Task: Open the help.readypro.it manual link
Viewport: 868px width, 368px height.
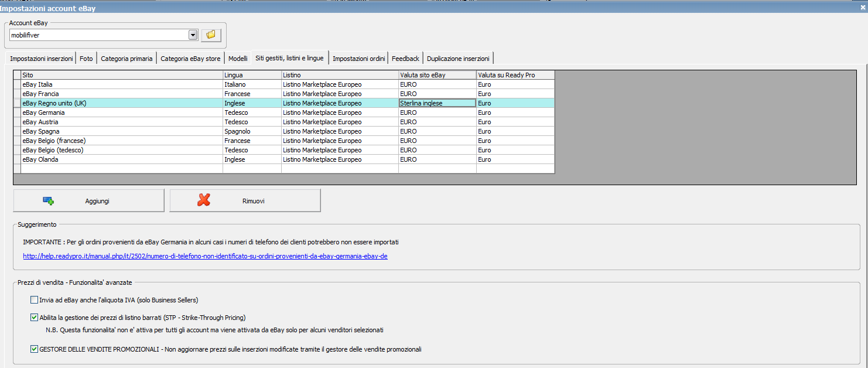Action: click(x=205, y=256)
